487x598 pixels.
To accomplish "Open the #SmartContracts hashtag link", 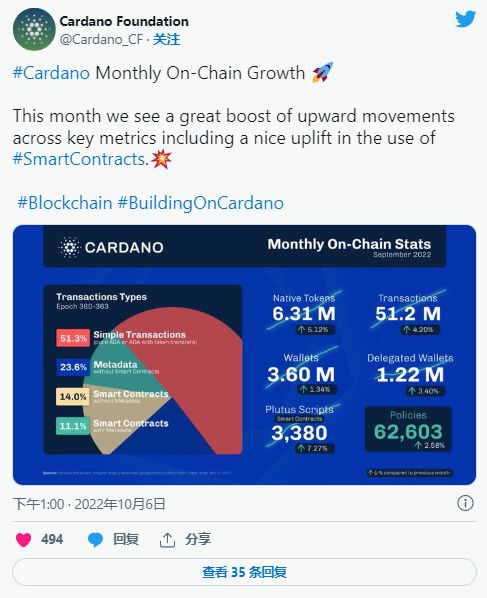I will coord(80,159).
